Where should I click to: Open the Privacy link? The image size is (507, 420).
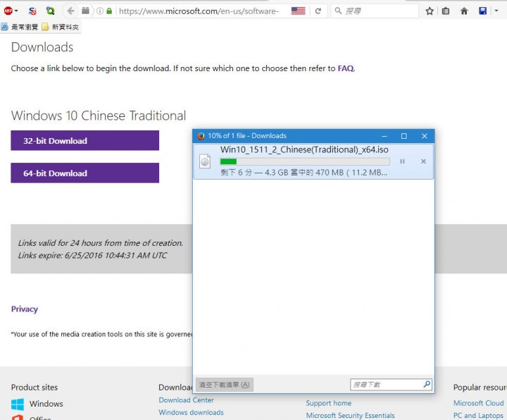[25, 309]
